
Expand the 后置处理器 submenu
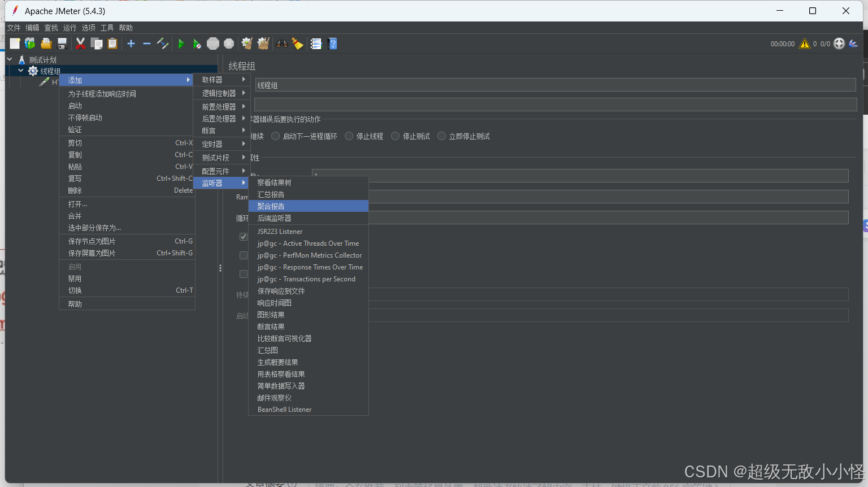coord(222,119)
